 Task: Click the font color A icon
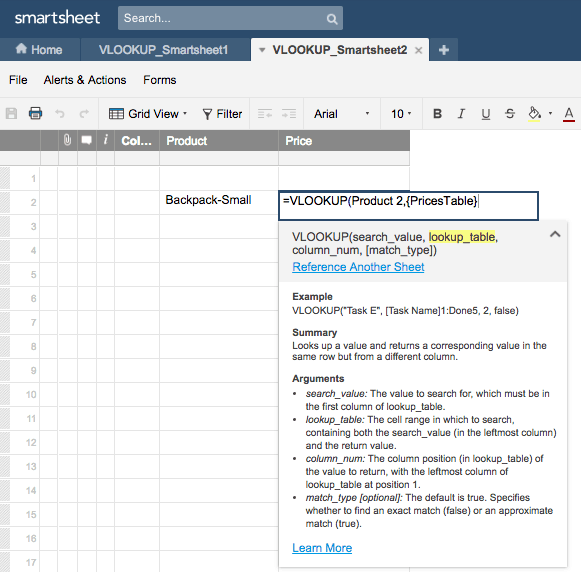pos(569,114)
